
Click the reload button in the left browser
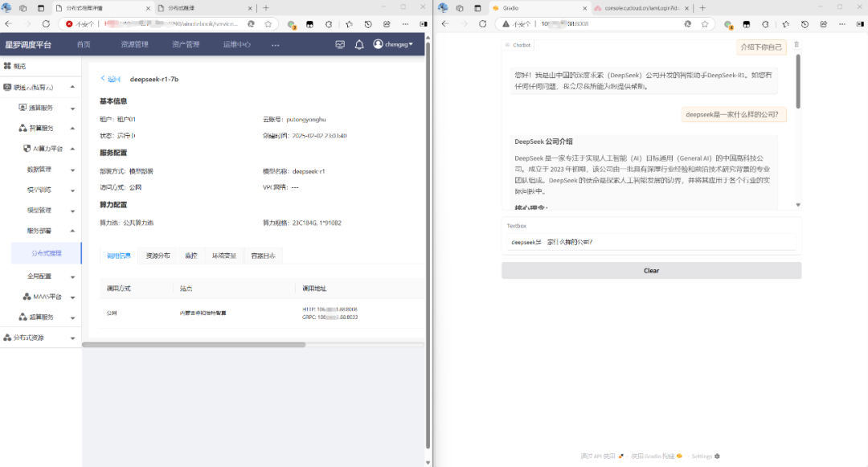(46, 24)
